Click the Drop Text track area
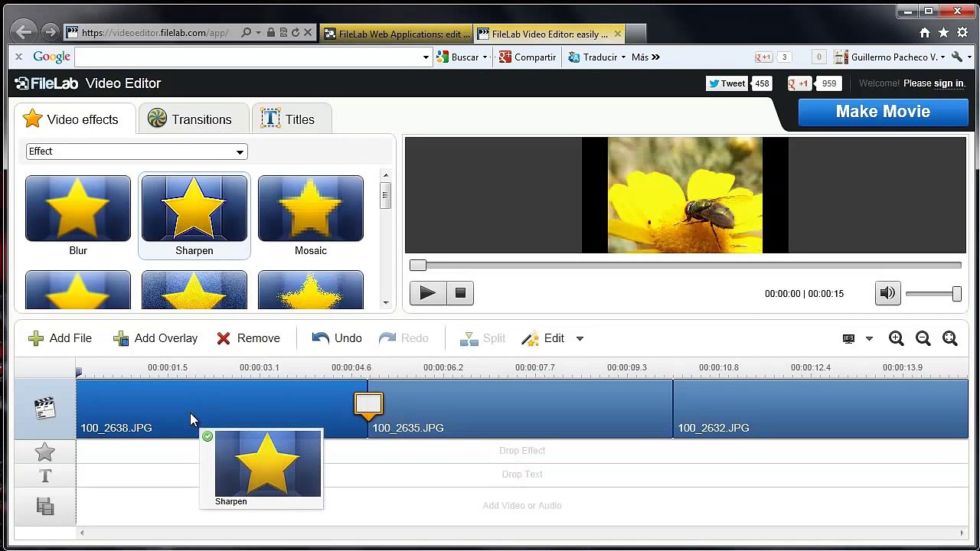Image resolution: width=980 pixels, height=551 pixels. (522, 474)
